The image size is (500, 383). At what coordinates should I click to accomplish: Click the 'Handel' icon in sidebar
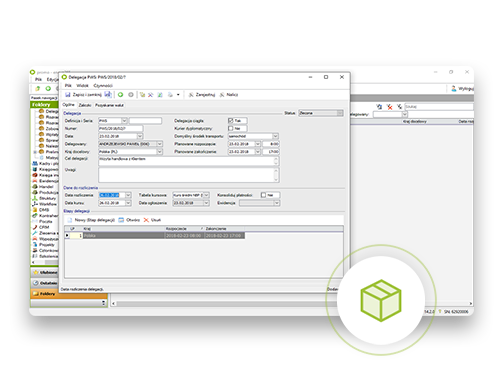pos(35,187)
